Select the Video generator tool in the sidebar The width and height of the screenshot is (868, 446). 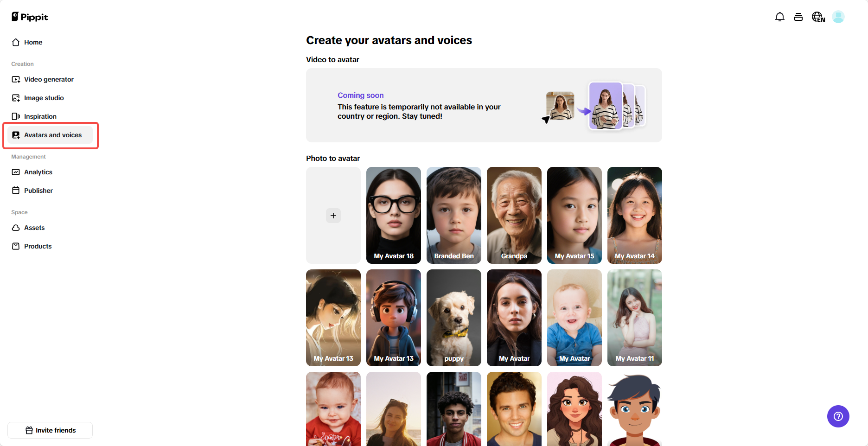pos(48,79)
